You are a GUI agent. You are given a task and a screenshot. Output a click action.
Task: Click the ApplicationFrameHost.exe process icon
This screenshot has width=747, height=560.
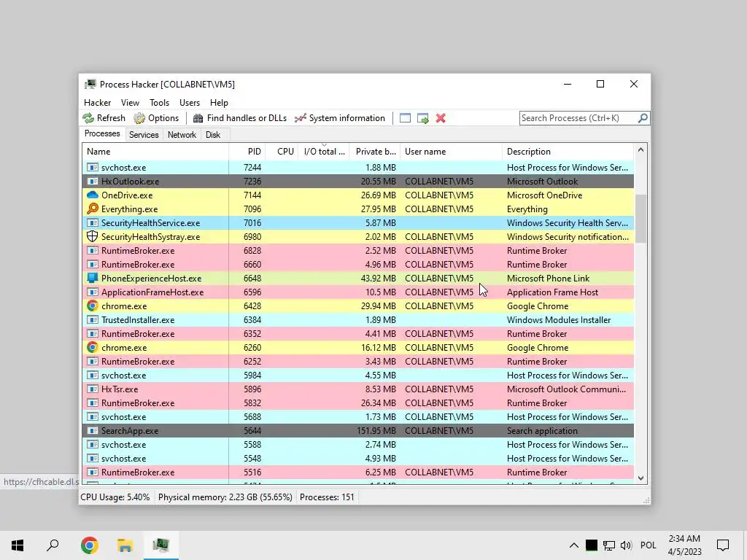(x=93, y=292)
